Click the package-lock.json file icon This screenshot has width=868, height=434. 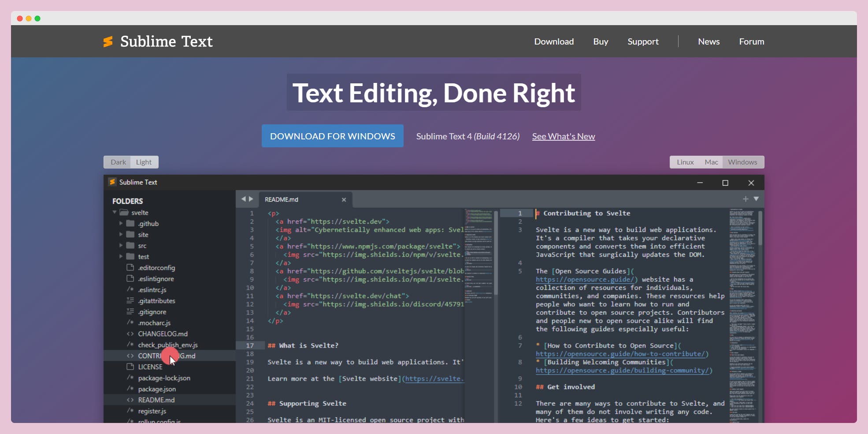pos(130,378)
